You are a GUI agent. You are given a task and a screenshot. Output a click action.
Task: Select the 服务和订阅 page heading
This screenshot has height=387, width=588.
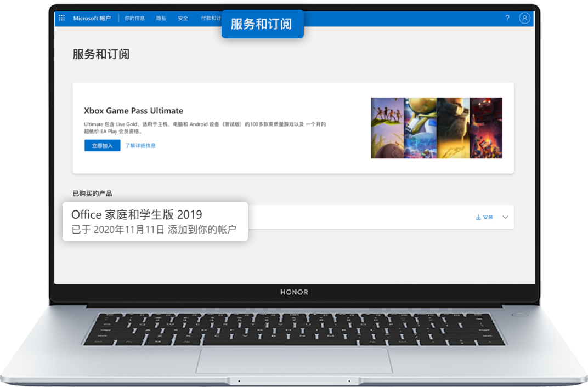click(101, 54)
